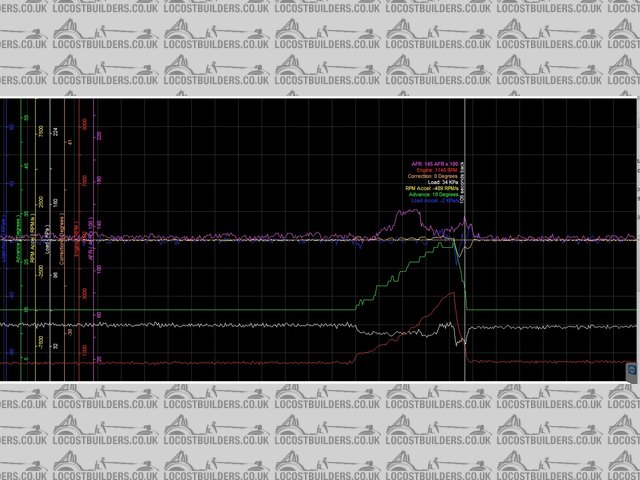The width and height of the screenshot is (640, 480).
Task: Click the peak of the red RPM trace
Action: [x=454, y=293]
